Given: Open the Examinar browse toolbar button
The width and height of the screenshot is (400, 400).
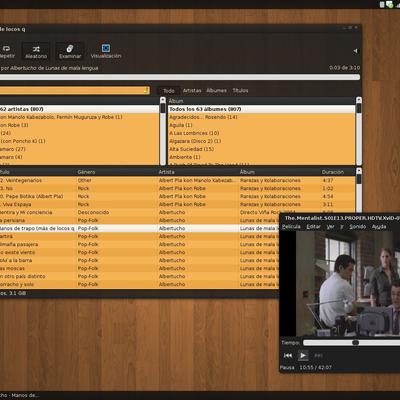Looking at the screenshot, I should [70, 52].
